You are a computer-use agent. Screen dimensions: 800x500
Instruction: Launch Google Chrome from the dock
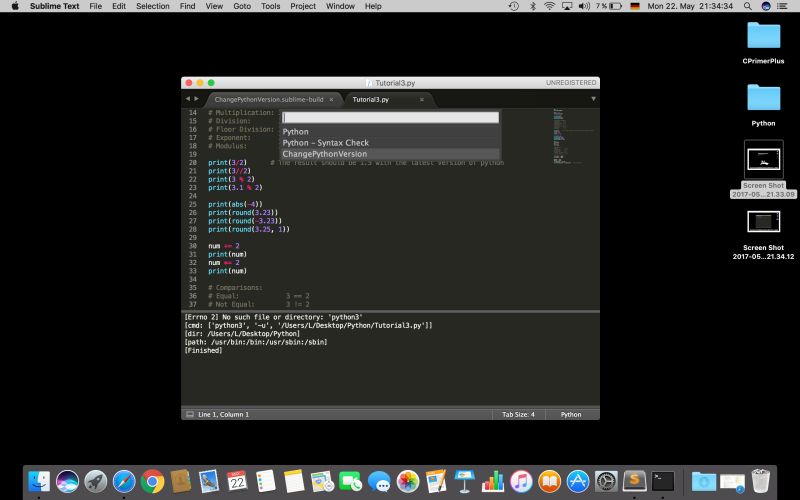tap(152, 481)
